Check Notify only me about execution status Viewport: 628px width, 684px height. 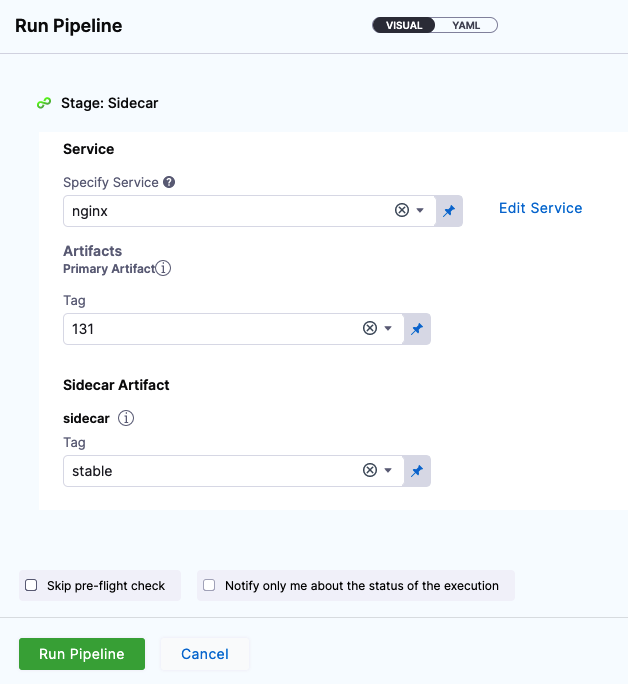tap(209, 585)
